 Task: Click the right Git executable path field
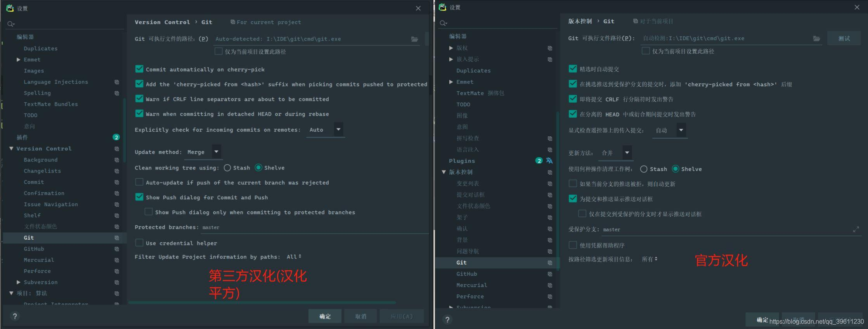click(x=731, y=38)
